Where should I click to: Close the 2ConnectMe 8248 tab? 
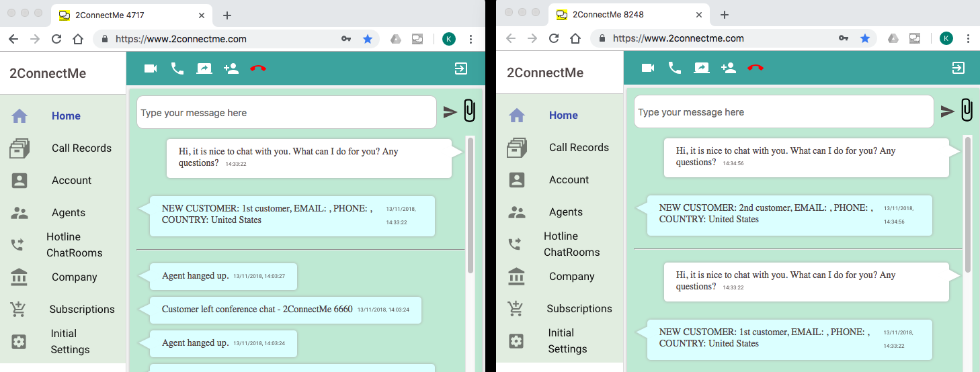(700, 15)
